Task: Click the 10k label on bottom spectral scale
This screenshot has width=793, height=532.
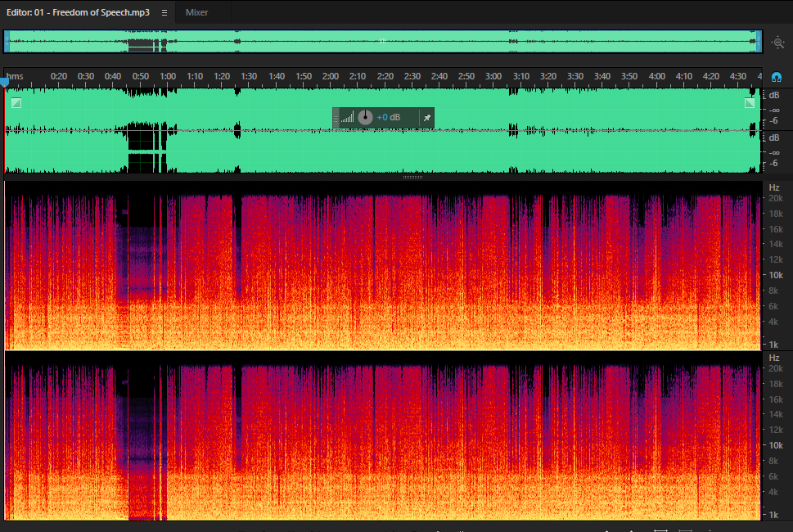Action: click(x=776, y=445)
